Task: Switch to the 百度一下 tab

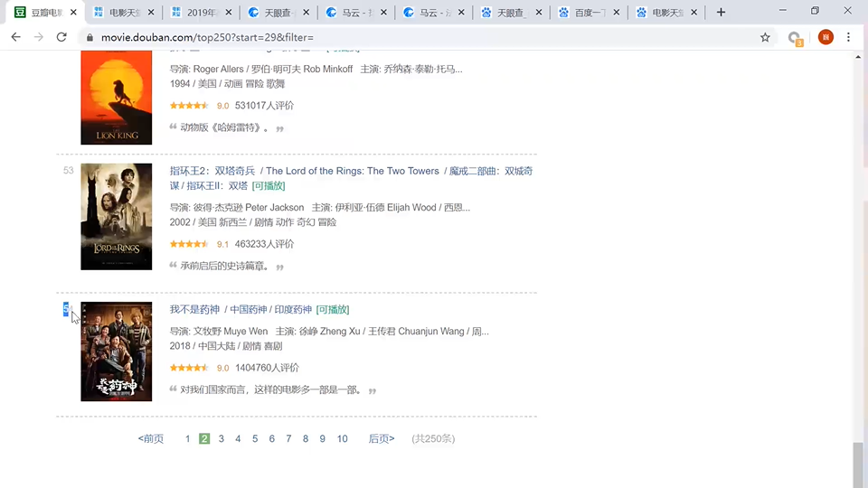Action: pyautogui.click(x=589, y=12)
